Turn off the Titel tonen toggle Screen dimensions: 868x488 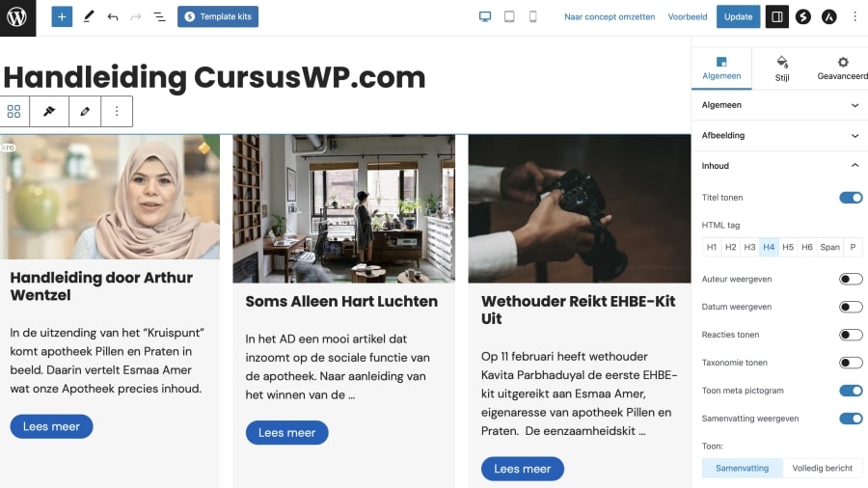coord(851,198)
